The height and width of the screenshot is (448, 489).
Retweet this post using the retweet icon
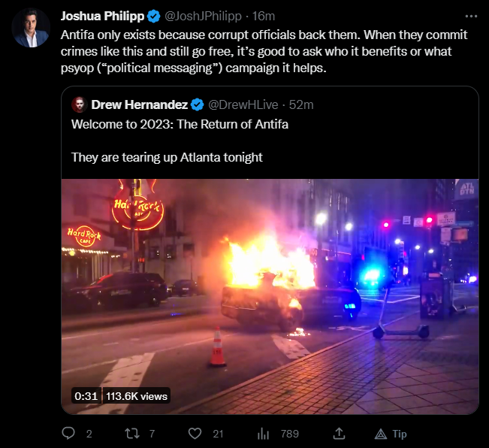click(132, 434)
